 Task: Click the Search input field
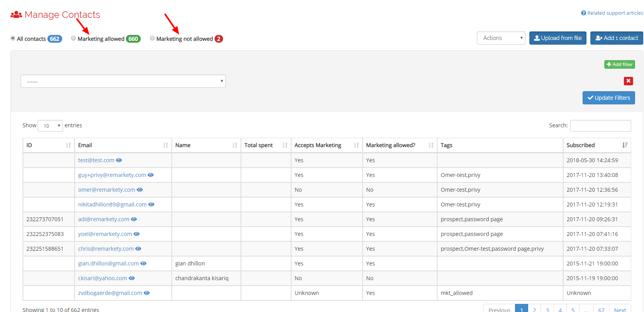[x=600, y=126]
